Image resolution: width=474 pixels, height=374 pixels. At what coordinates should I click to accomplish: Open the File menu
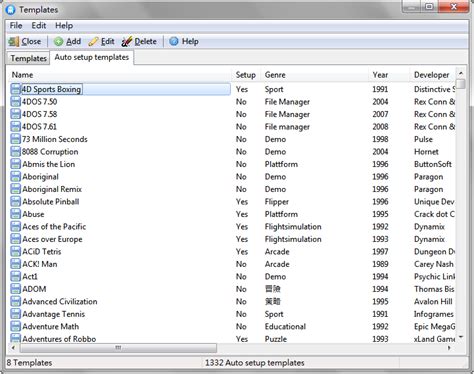(x=16, y=26)
